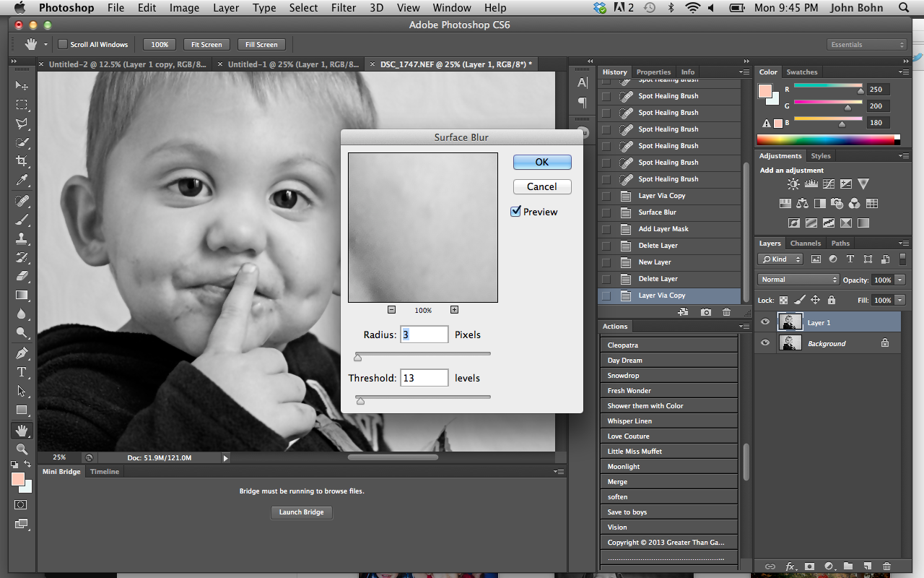Click the Launch Bridge button
This screenshot has height=578, width=924.
[302, 512]
